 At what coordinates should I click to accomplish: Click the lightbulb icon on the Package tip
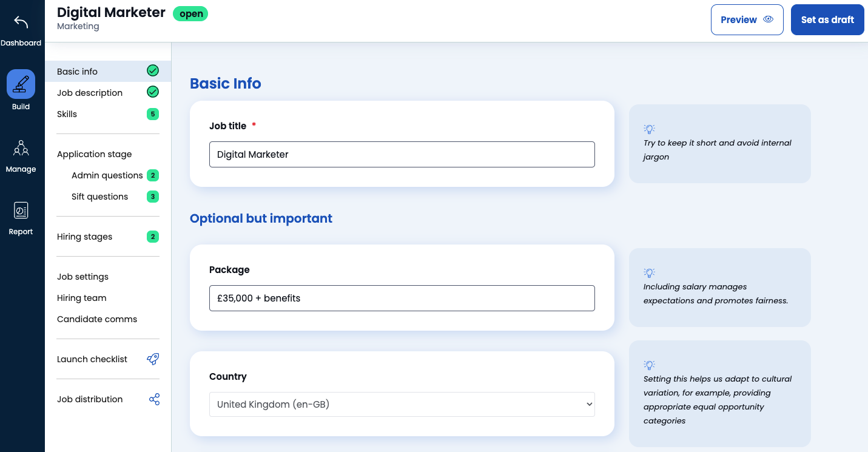click(649, 272)
